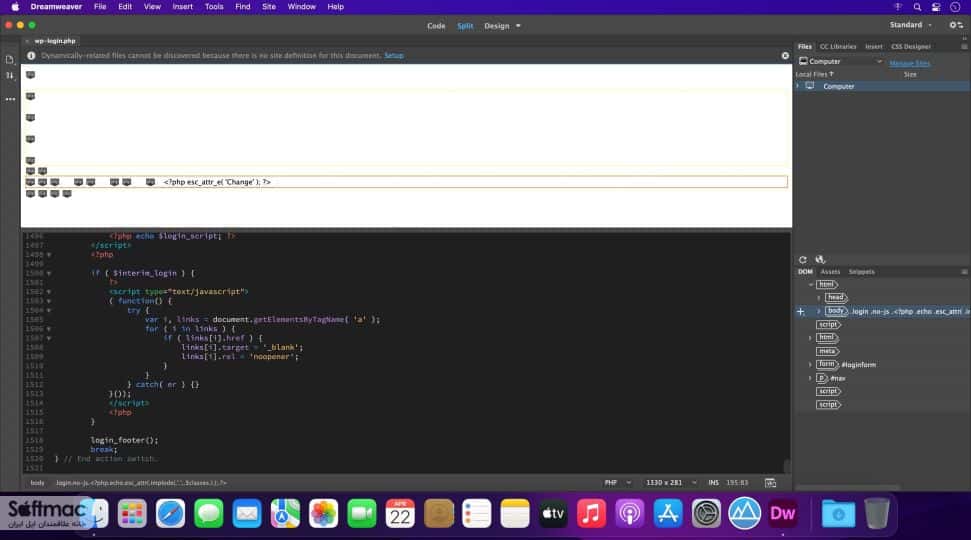Switch to Design view
This screenshot has height=540, width=971.
(x=497, y=26)
